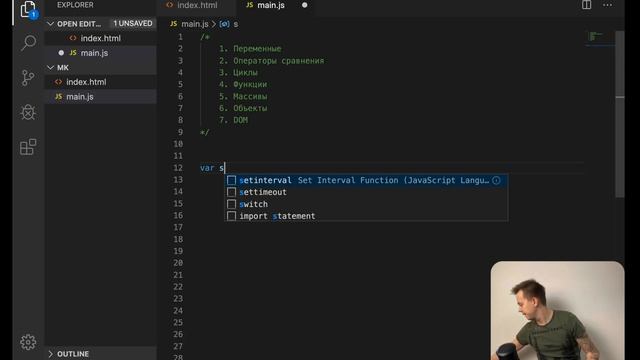Open the editor More Actions ellipsis

point(607,5)
